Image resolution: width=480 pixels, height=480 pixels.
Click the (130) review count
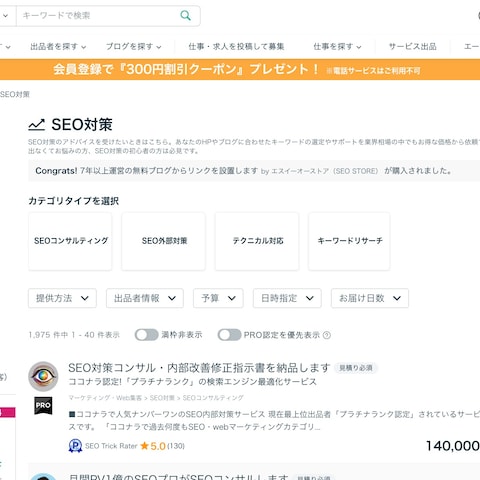pyautogui.click(x=176, y=446)
